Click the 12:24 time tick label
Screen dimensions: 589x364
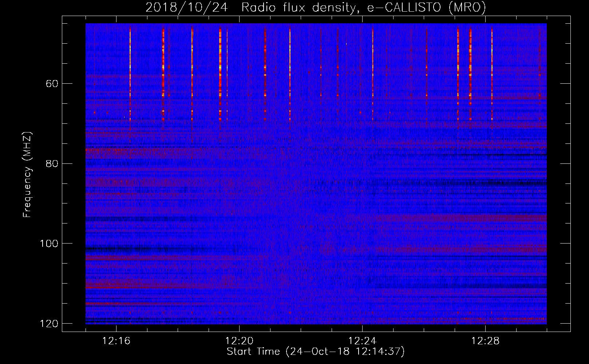(362, 341)
